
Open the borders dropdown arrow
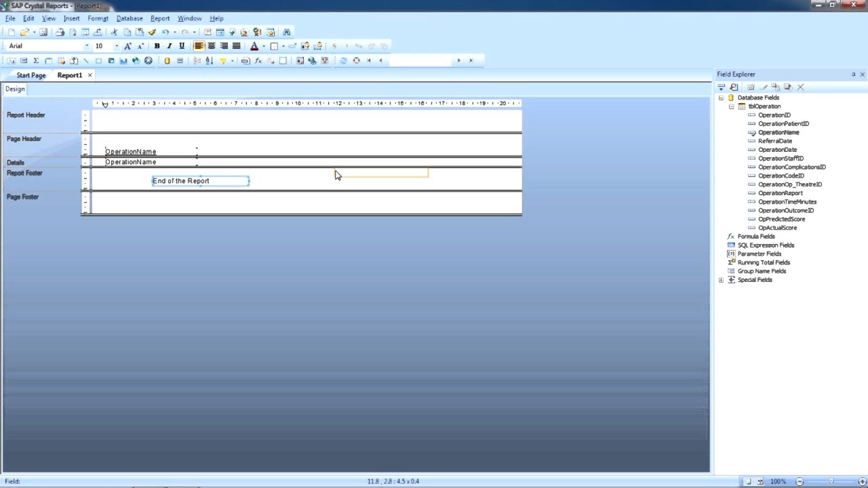(283, 45)
